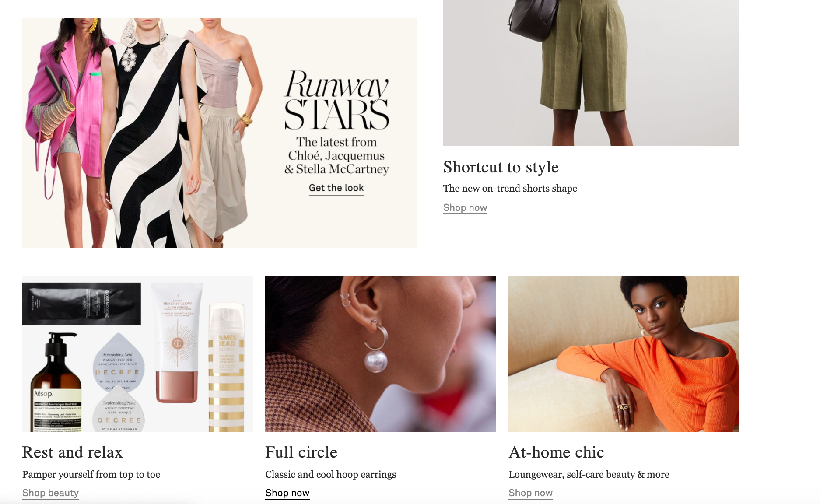This screenshot has height=504, width=820.
Task: Click the 'Runway STARS' title text
Action: coord(336,100)
